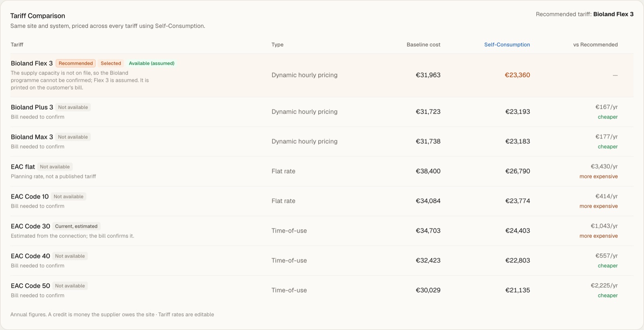Click the vs Recommended column header

click(595, 45)
